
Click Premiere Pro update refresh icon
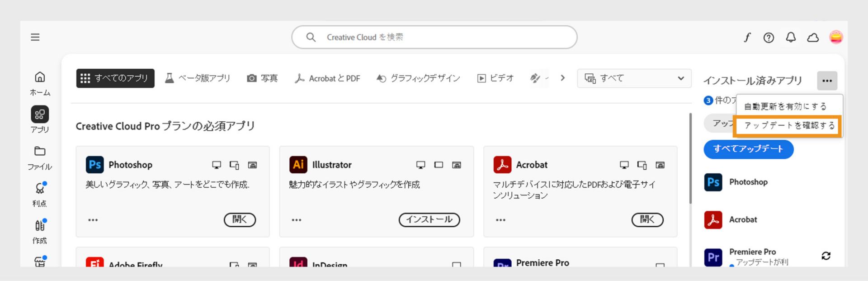click(826, 256)
